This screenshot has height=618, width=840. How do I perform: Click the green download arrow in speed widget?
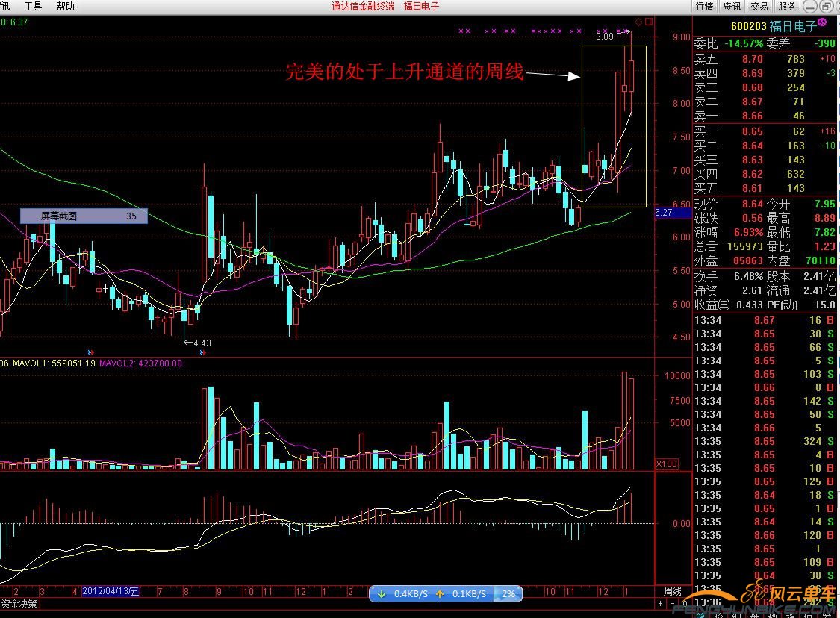click(382, 594)
